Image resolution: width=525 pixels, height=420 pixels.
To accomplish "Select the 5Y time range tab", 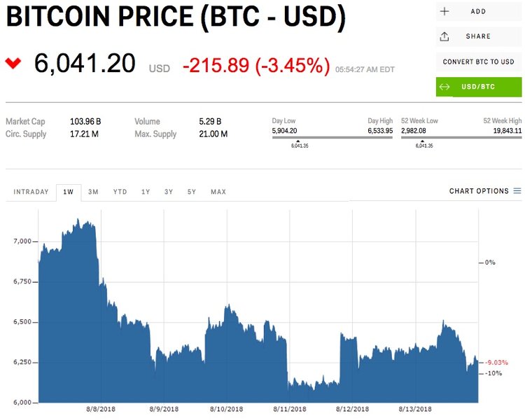I will (192, 192).
